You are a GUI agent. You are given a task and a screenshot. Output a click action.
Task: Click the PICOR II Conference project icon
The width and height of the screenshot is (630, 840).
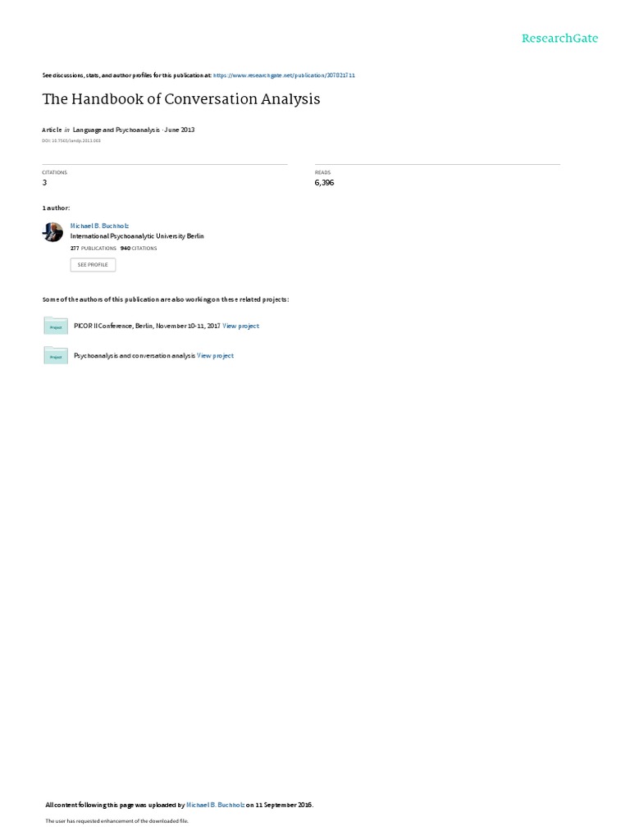tap(56, 326)
